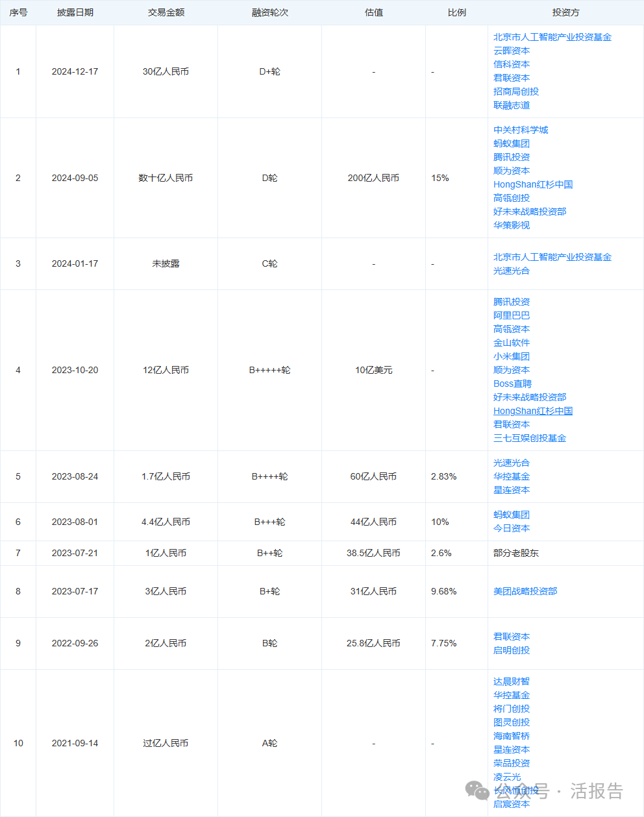Click 北京市人工智能产业投资基金 in the D+轮 row

point(552,37)
